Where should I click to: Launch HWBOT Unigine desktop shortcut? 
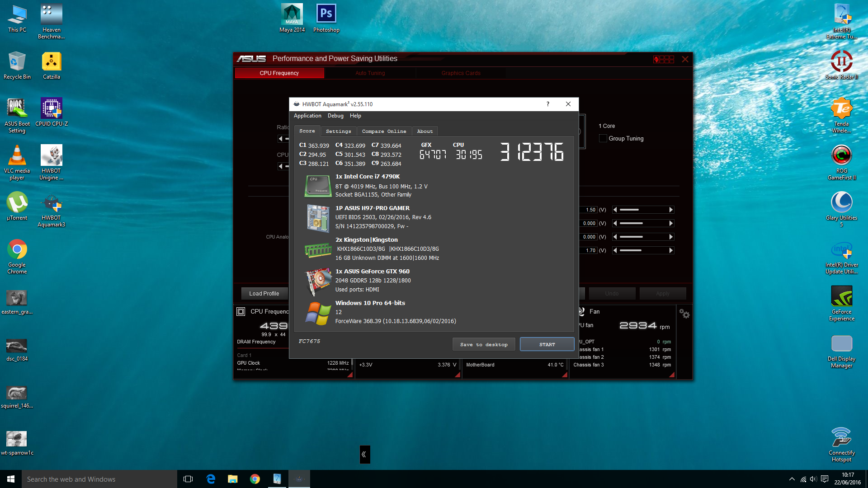(51, 163)
